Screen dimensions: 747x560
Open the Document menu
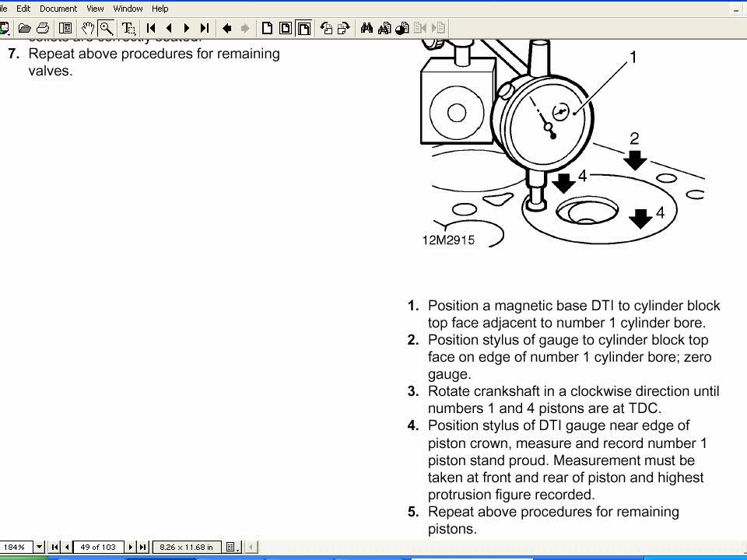(x=58, y=9)
